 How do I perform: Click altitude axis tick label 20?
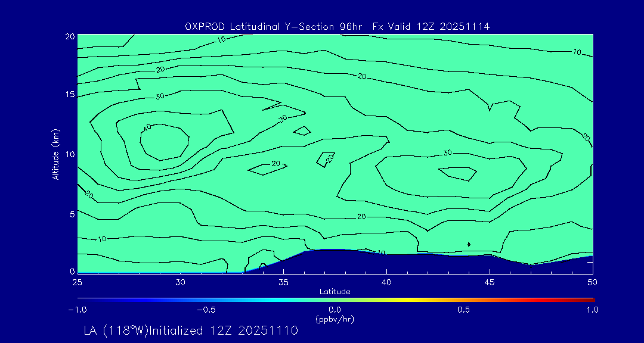(70, 36)
